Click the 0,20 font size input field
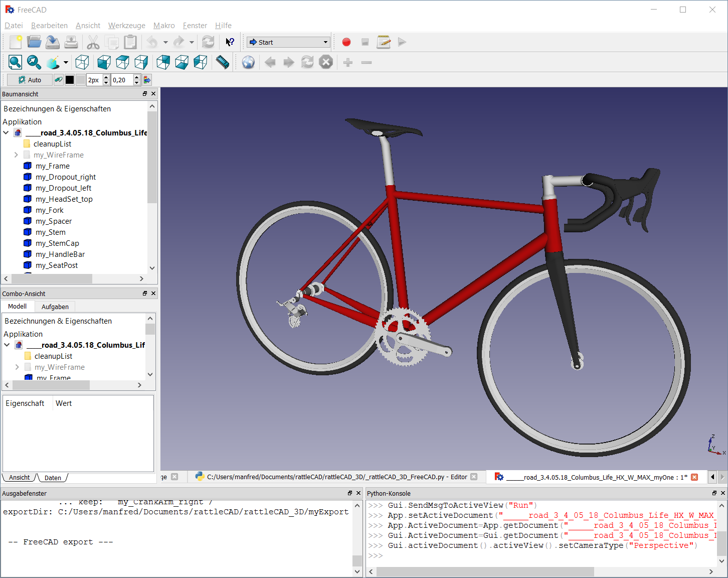This screenshot has width=728, height=578. 122,80
